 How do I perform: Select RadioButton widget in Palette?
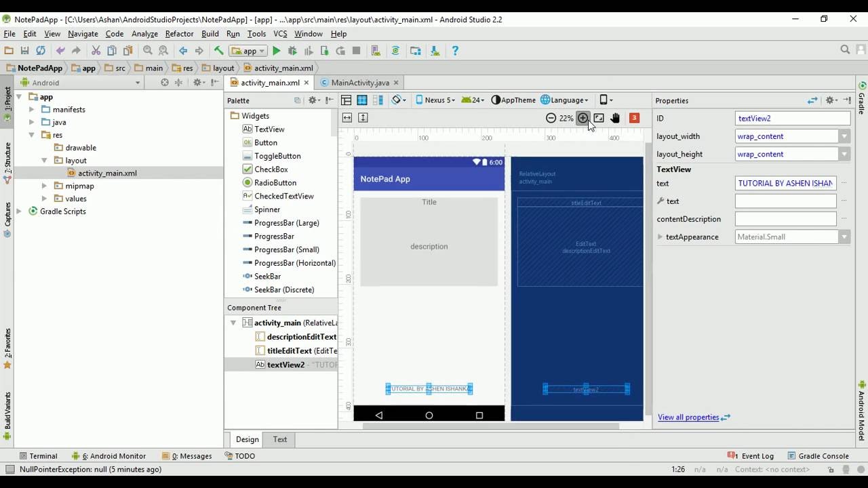[269, 183]
